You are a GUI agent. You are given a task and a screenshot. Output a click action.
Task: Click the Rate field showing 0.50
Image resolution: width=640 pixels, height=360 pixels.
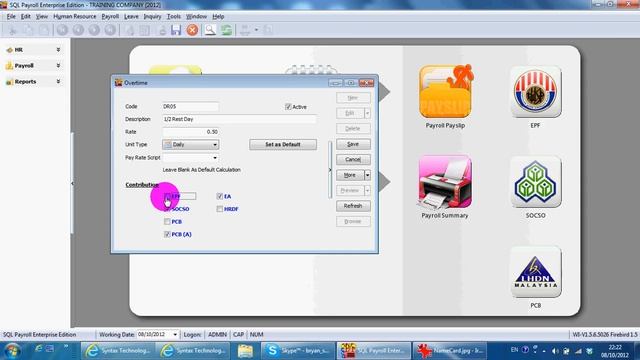point(190,132)
